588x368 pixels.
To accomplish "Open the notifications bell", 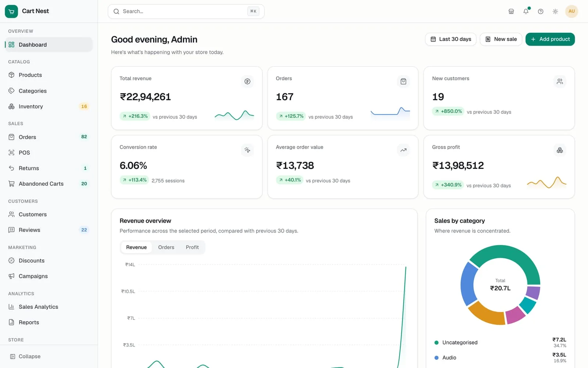I will tap(526, 11).
